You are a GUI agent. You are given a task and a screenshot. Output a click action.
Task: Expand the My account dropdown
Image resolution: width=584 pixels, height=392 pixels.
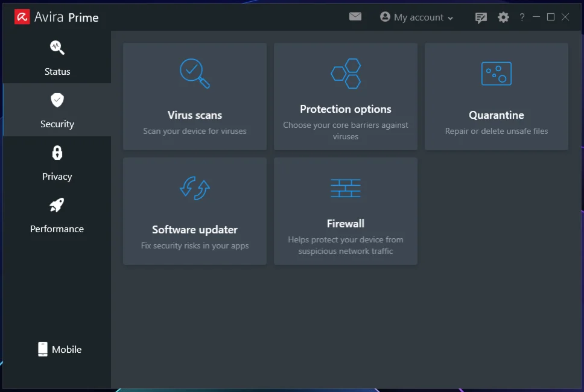(x=417, y=17)
